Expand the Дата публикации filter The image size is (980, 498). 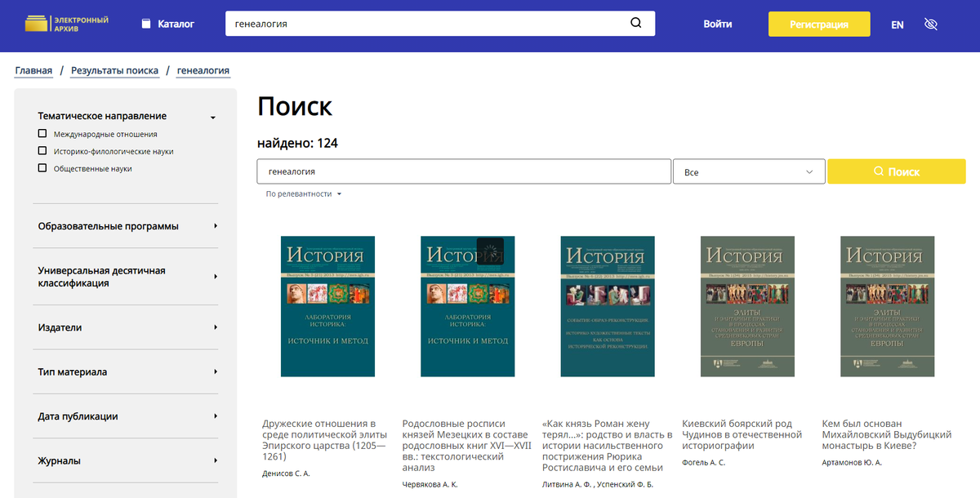[x=216, y=416]
